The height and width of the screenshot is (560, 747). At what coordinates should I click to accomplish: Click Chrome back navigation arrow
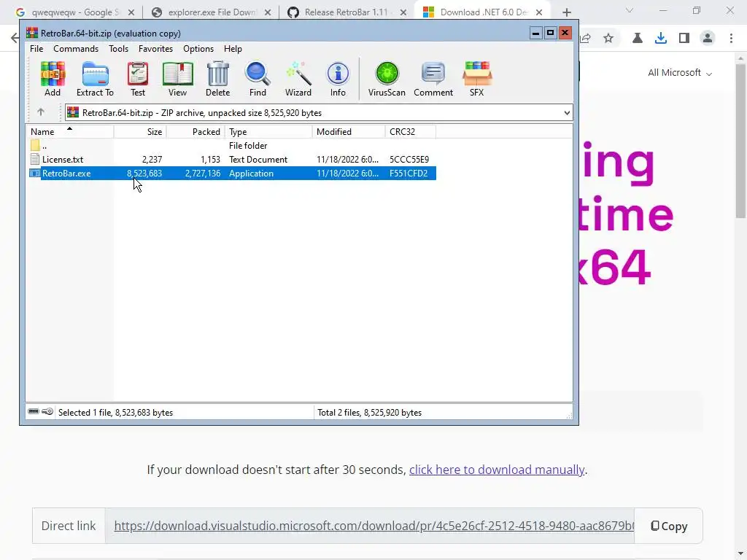coord(15,38)
